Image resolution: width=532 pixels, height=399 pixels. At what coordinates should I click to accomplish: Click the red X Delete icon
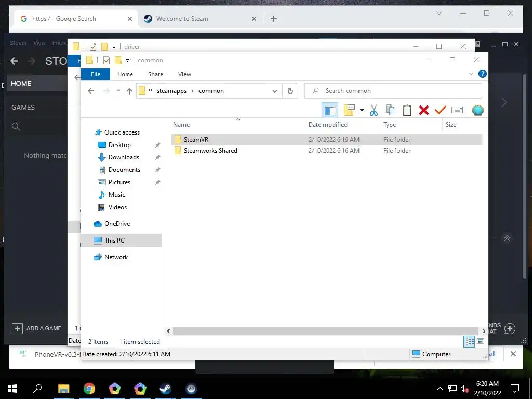(x=424, y=110)
